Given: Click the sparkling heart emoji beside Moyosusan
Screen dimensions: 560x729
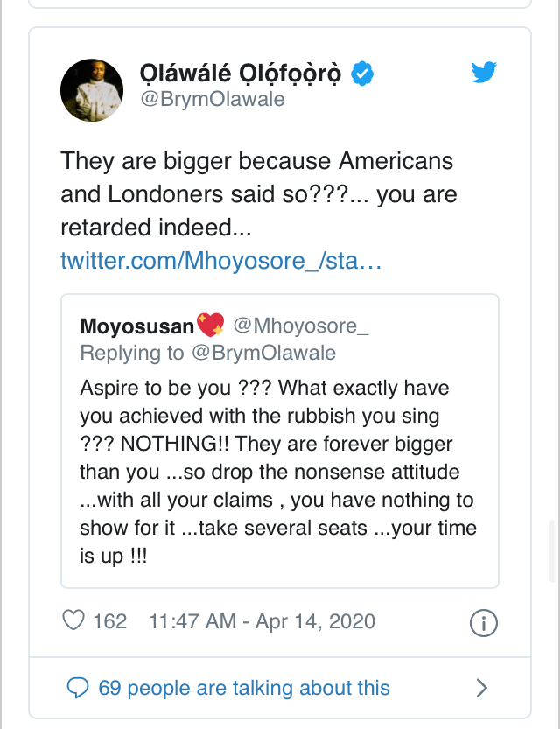Looking at the screenshot, I should [211, 326].
